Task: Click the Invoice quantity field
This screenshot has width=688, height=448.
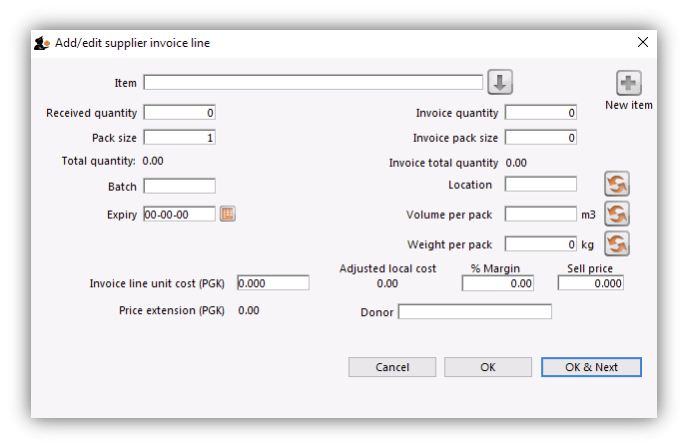Action: click(x=541, y=113)
